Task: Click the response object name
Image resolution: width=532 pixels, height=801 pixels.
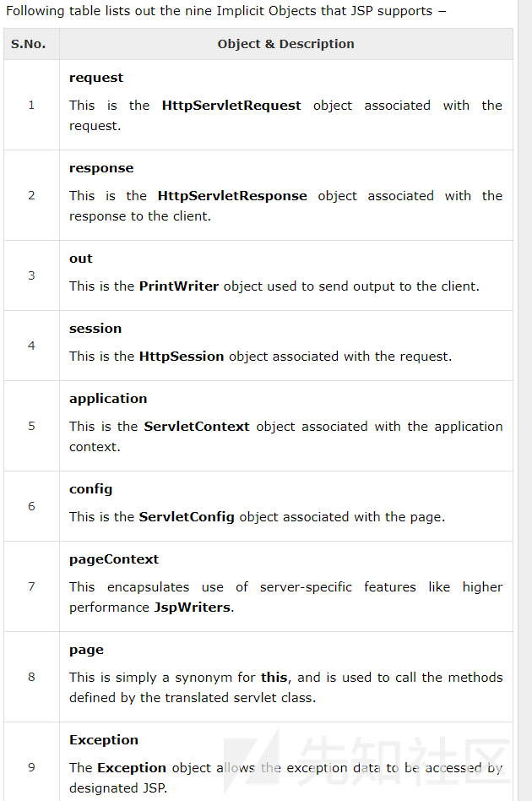Action: [101, 168]
